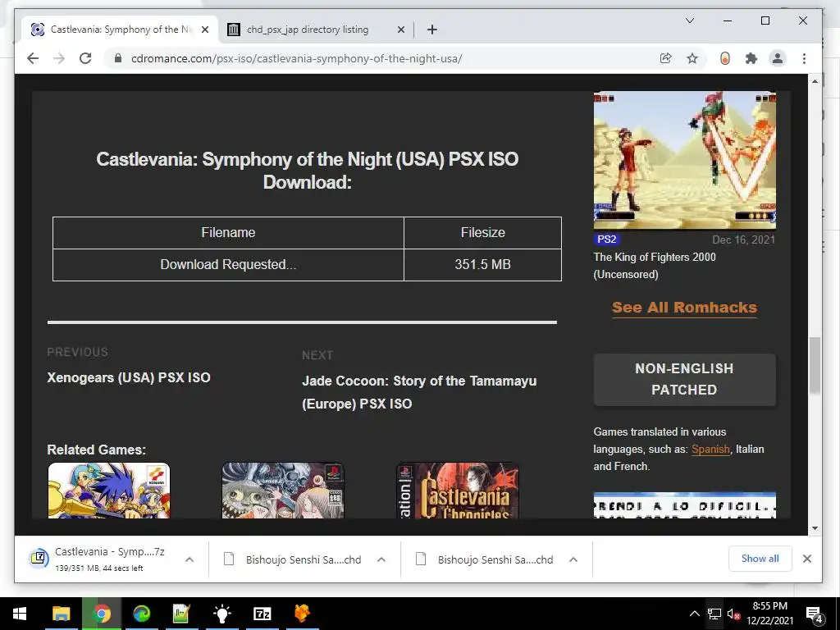Click Show all downloads
The image size is (840, 630).
[760, 558]
